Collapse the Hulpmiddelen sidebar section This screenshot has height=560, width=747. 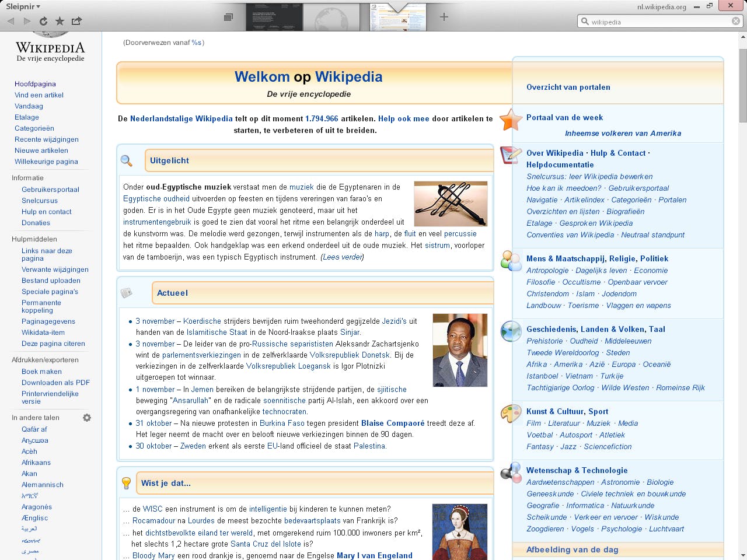click(34, 239)
